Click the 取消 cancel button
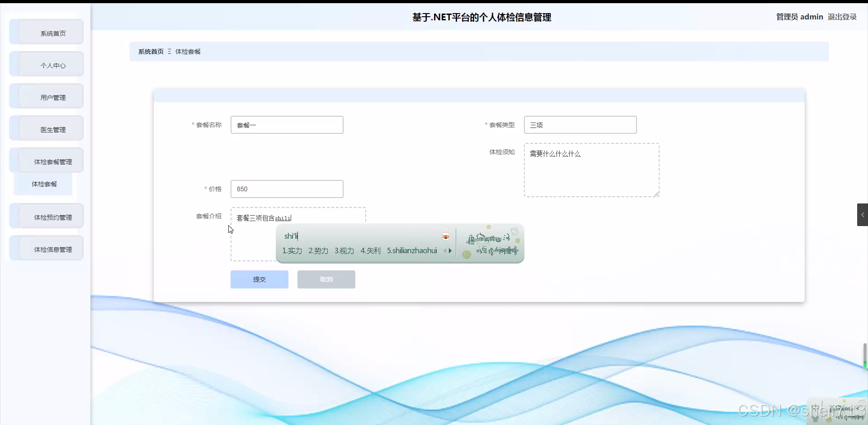868x425 pixels. tap(326, 279)
